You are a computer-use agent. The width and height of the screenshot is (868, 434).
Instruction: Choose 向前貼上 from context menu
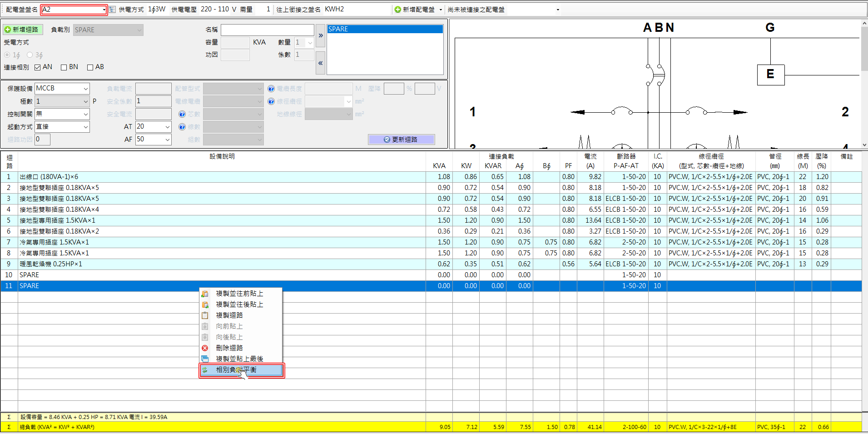pos(241,326)
